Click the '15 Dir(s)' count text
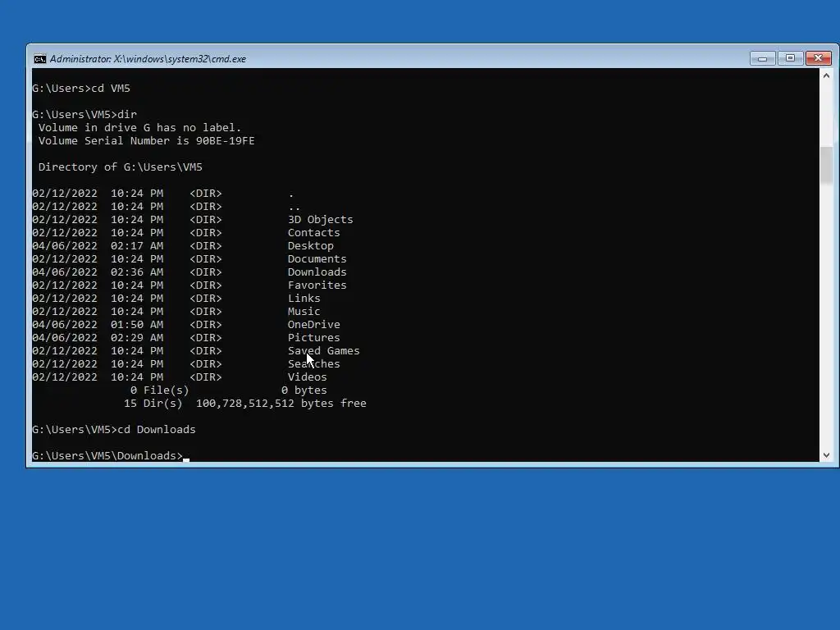The width and height of the screenshot is (840, 630). point(153,404)
